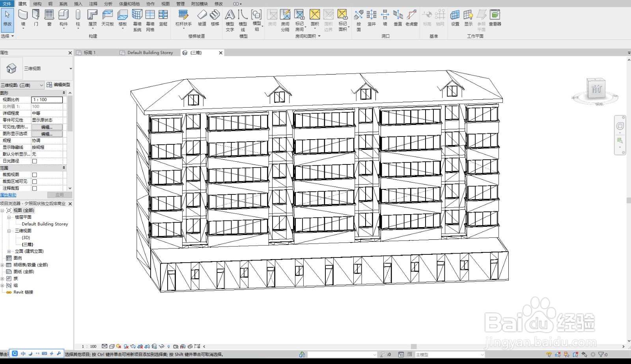This screenshot has height=364, width=631.
Task: Select the 老虎窗 (Dormer) opening tool
Action: pyautogui.click(x=411, y=19)
